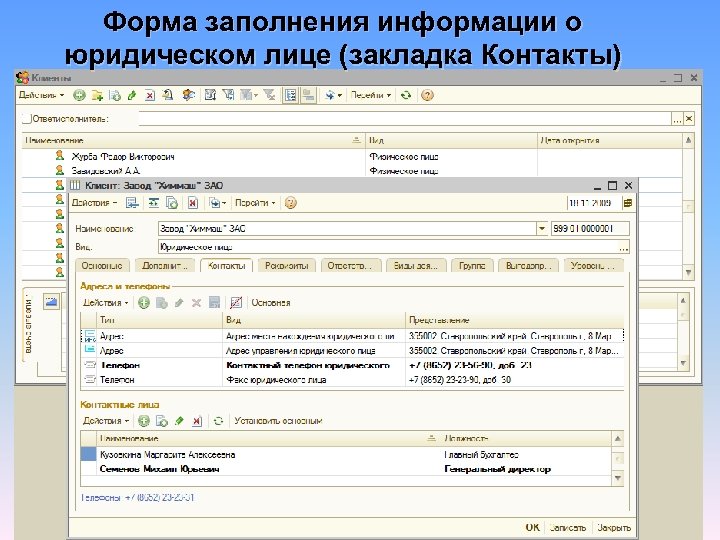
Task: Click the Записать button
Action: pyautogui.click(x=568, y=528)
